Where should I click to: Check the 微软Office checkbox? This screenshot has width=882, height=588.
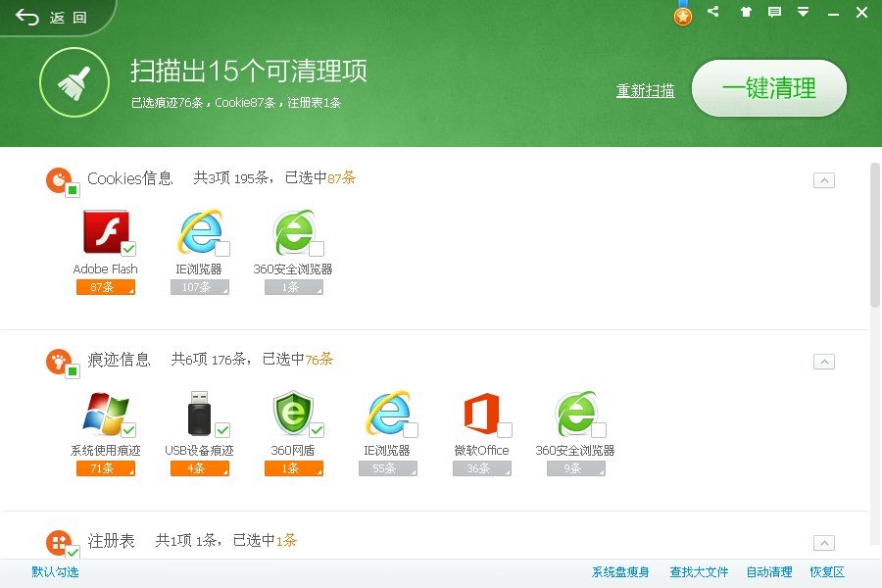[505, 430]
